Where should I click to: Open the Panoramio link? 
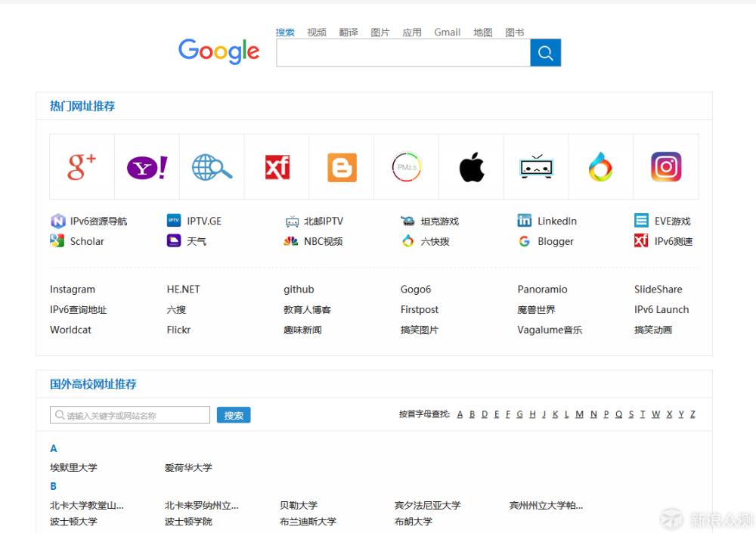click(542, 290)
